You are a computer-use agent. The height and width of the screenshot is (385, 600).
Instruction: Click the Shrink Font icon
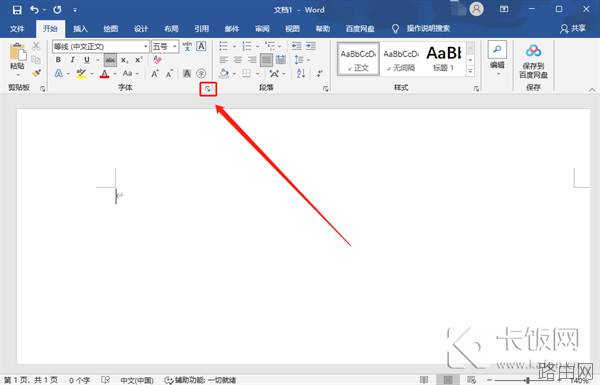click(x=170, y=73)
